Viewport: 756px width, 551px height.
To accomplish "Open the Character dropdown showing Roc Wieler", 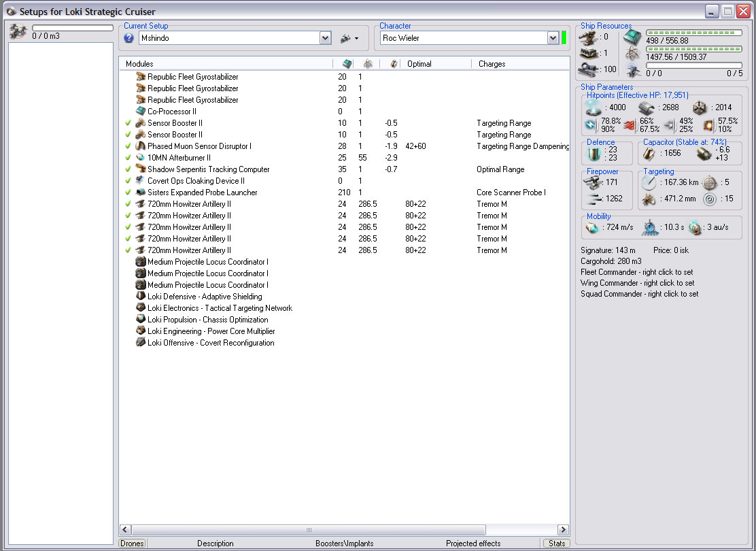I will coord(553,39).
